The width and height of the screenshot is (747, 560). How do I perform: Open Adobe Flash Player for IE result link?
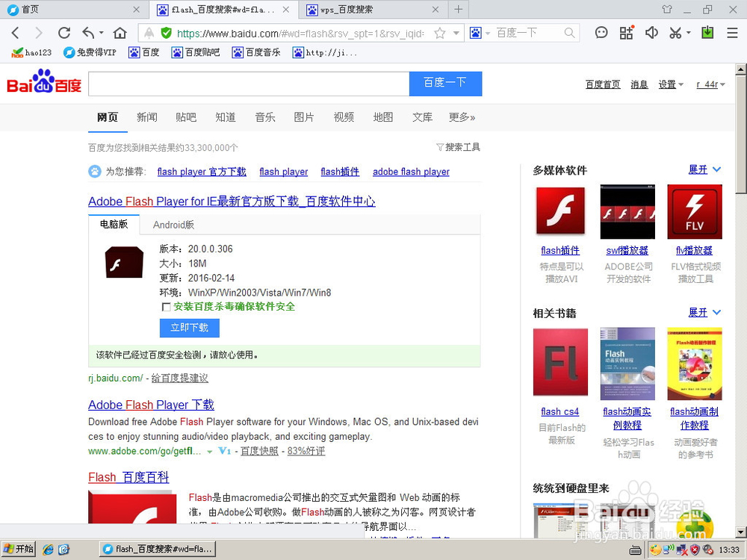(232, 202)
